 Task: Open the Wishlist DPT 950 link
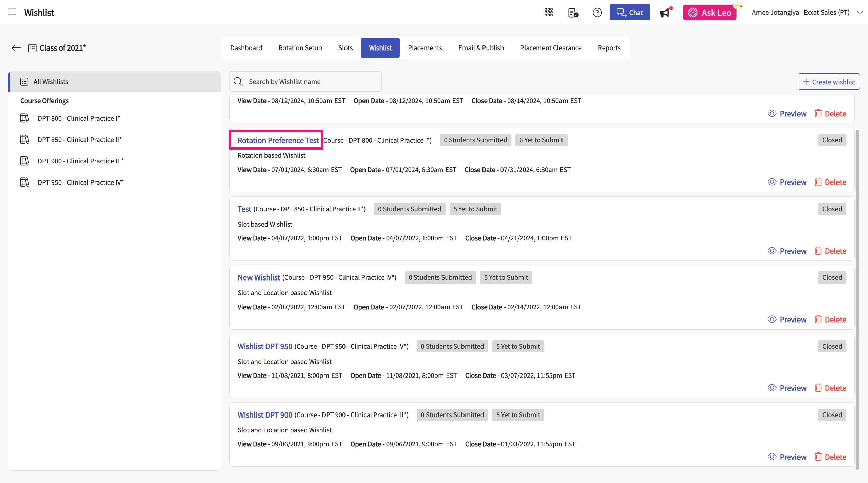click(x=265, y=346)
